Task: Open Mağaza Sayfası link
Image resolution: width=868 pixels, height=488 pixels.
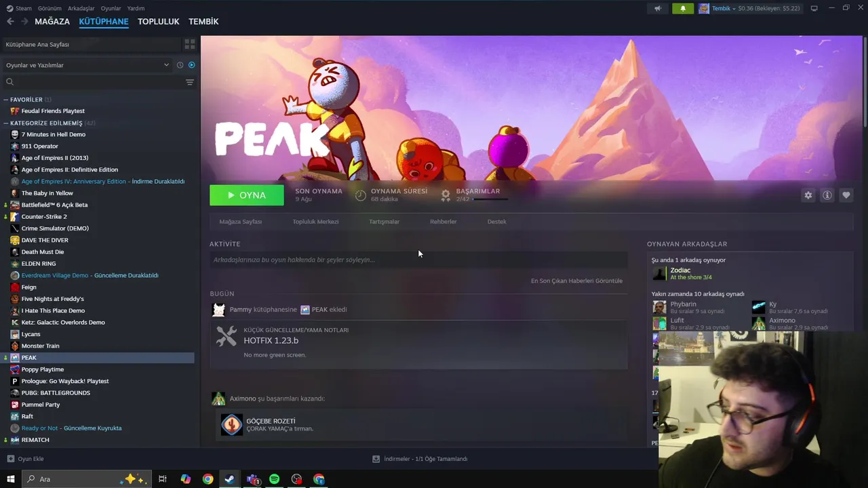Action: coord(240,222)
